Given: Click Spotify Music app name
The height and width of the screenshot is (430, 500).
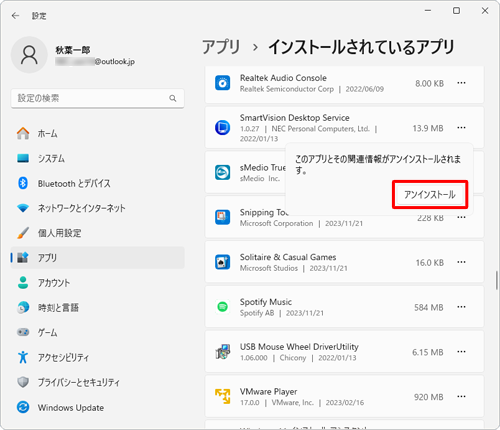Looking at the screenshot, I should pos(266,302).
